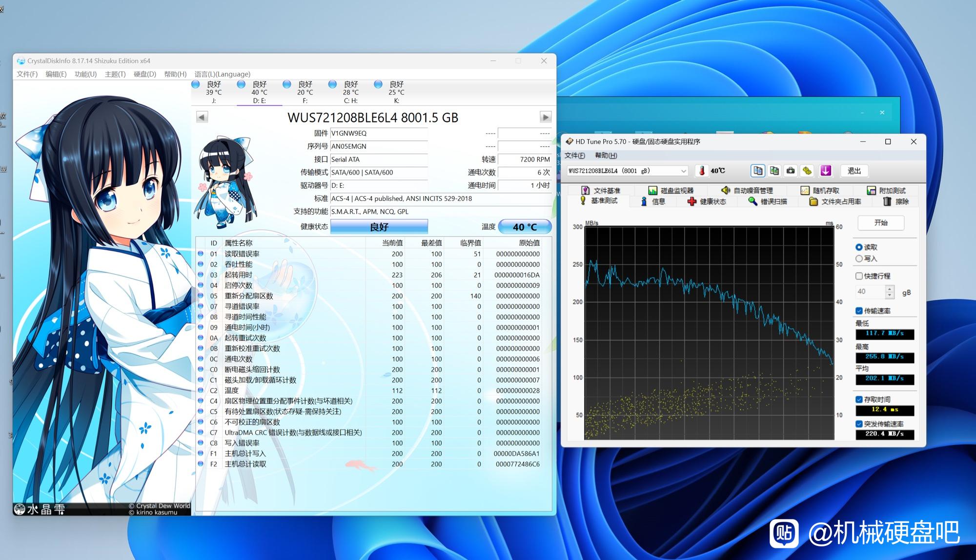Click the 属性名称 column header
The height and width of the screenshot is (560, 976).
pyautogui.click(x=238, y=243)
